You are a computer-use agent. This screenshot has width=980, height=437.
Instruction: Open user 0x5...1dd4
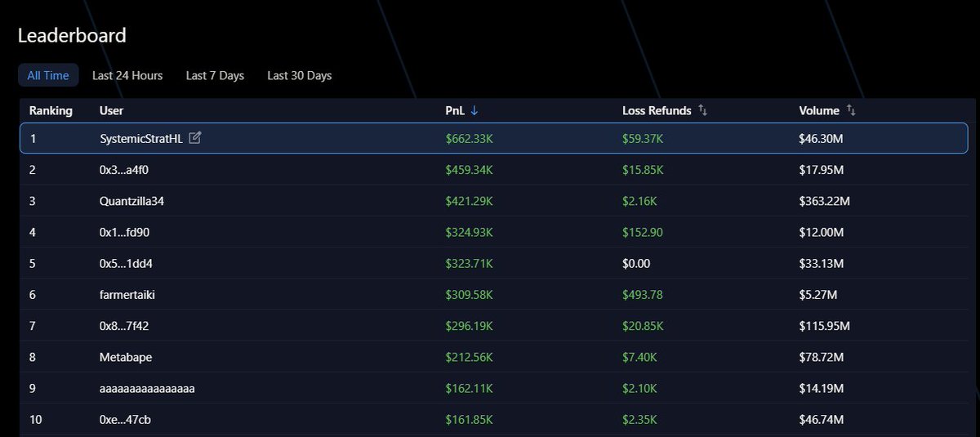click(x=126, y=264)
